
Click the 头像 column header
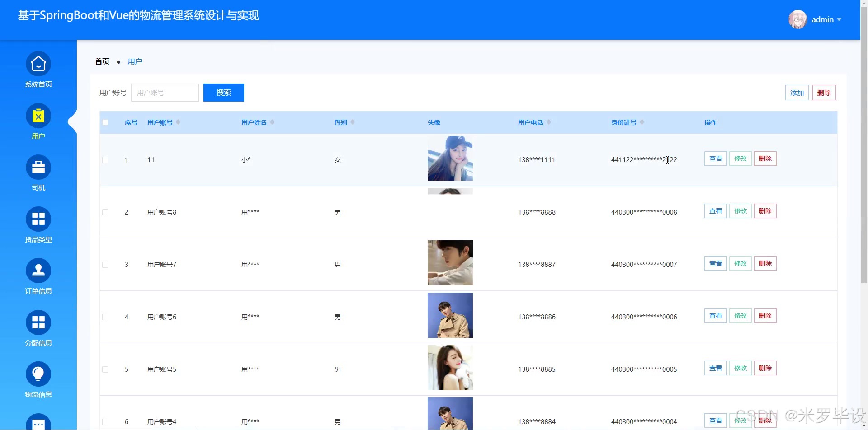(x=434, y=122)
